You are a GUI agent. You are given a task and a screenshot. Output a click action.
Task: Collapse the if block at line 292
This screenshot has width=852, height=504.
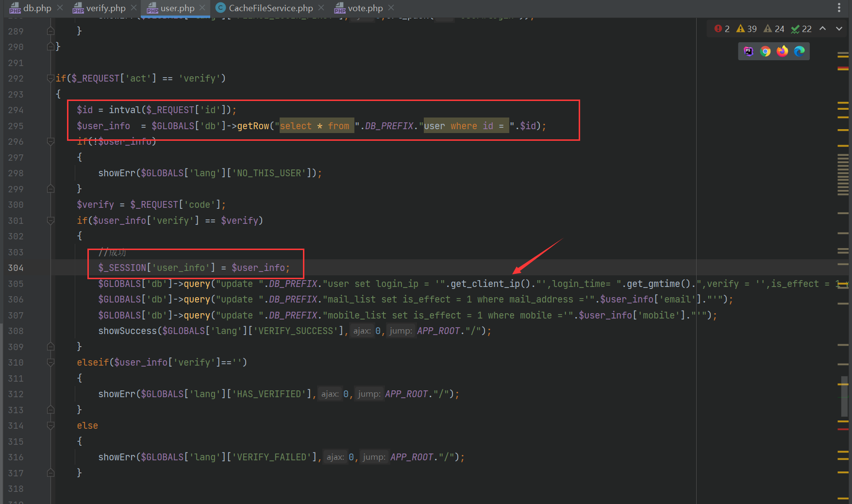point(50,78)
